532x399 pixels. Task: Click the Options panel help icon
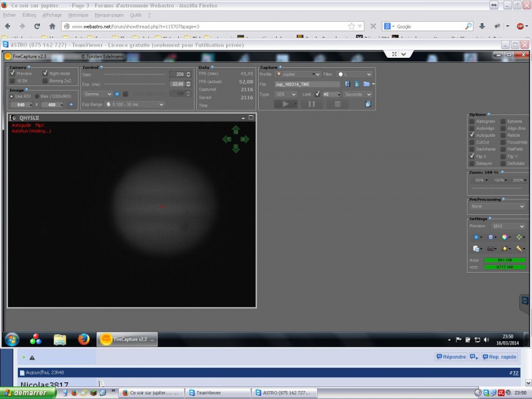[x=489, y=114]
